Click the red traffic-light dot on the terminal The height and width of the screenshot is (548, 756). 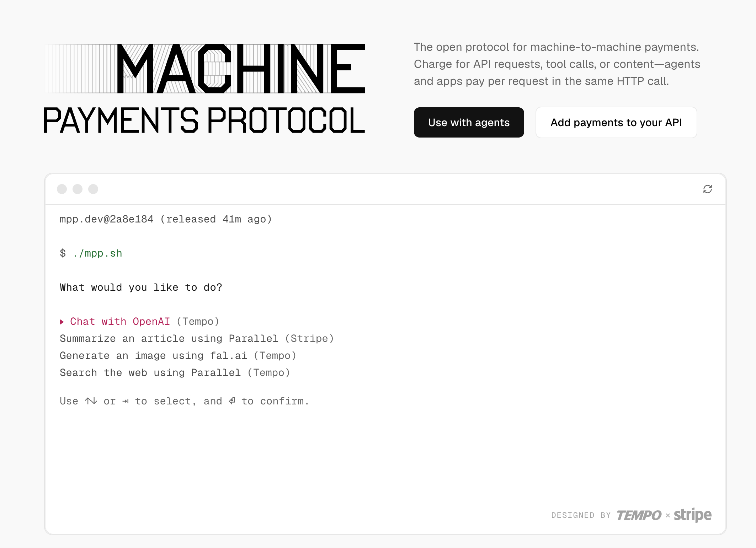pos(63,189)
